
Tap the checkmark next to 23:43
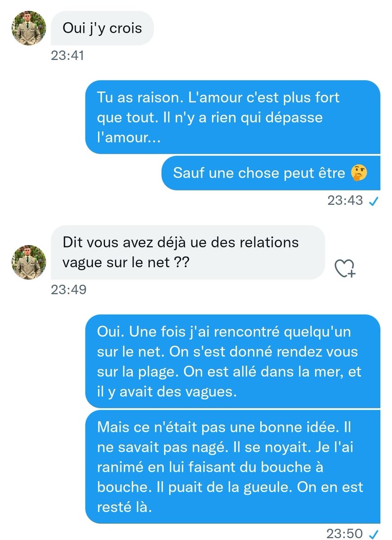coord(372,202)
